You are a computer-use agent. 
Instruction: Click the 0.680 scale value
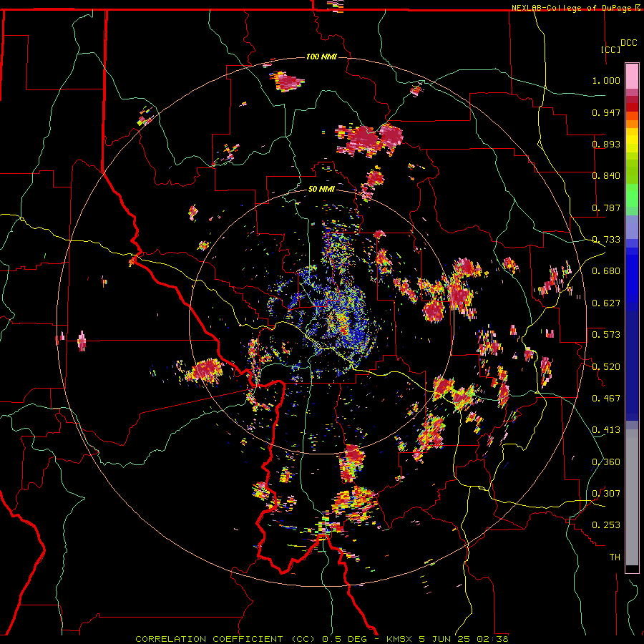pyautogui.click(x=606, y=271)
